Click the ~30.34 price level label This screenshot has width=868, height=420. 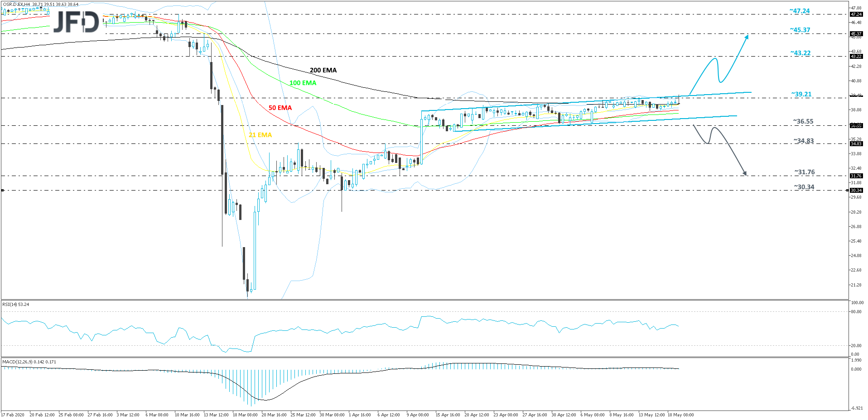coord(804,187)
